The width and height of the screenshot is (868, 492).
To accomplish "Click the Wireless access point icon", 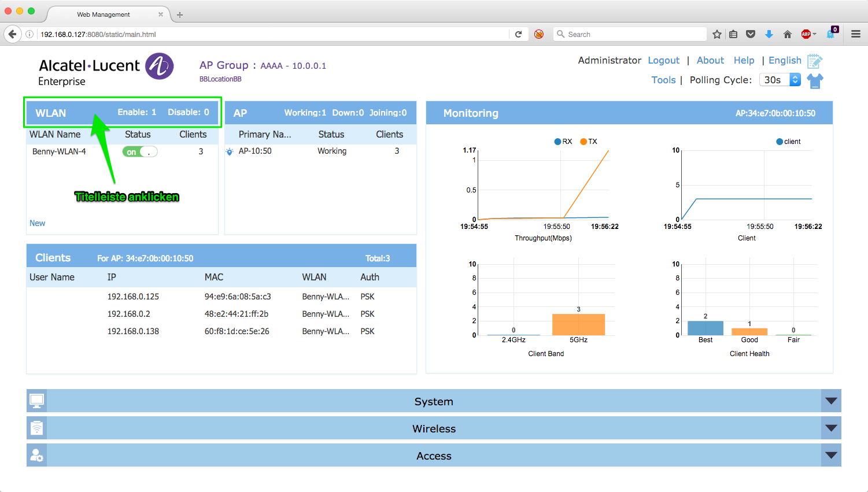I will pos(36,428).
